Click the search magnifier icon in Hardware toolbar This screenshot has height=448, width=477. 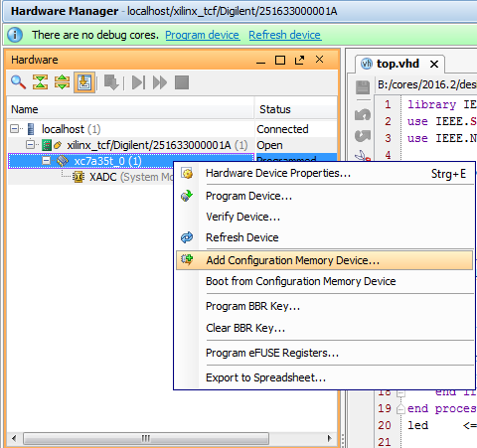click(18, 82)
